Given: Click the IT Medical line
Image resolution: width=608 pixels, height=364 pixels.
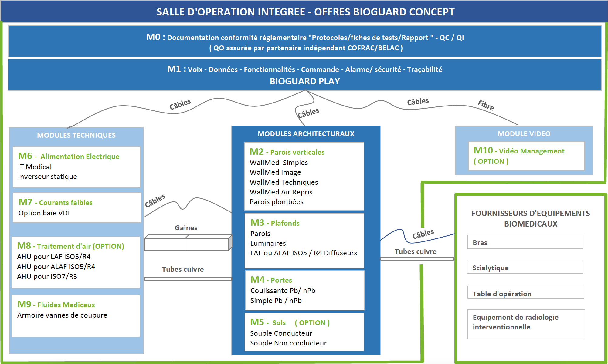Looking at the screenshot, I should click(35, 167).
